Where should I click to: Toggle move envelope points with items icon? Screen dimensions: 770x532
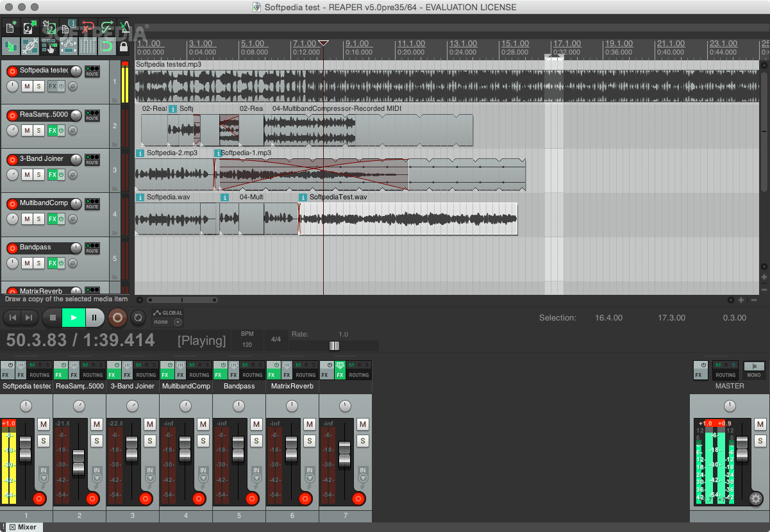point(68,46)
